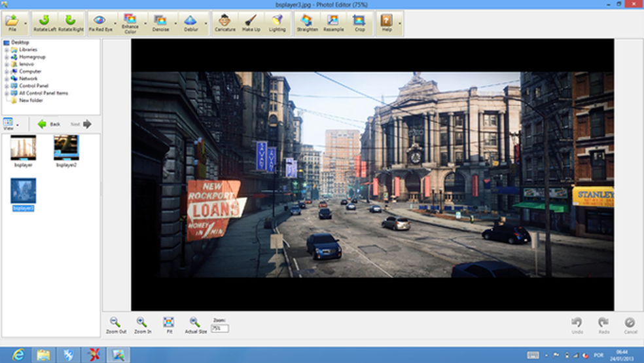Choose the Crop tool
This screenshot has height=363, width=644.
[x=359, y=23]
